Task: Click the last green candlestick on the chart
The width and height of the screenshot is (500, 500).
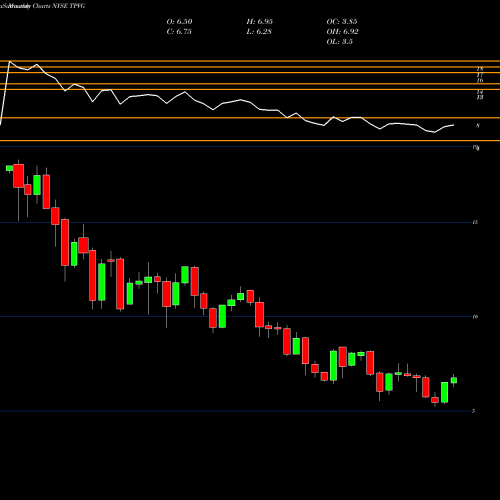Action: point(454,380)
